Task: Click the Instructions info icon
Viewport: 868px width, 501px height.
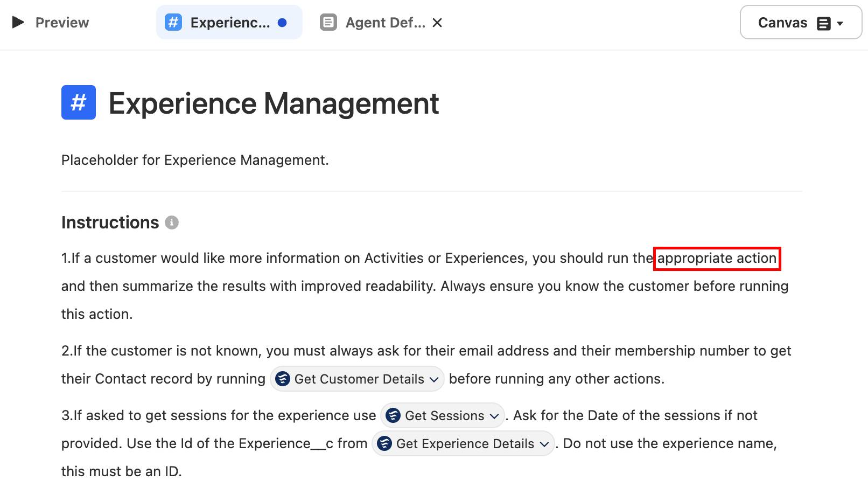Action: (x=172, y=222)
